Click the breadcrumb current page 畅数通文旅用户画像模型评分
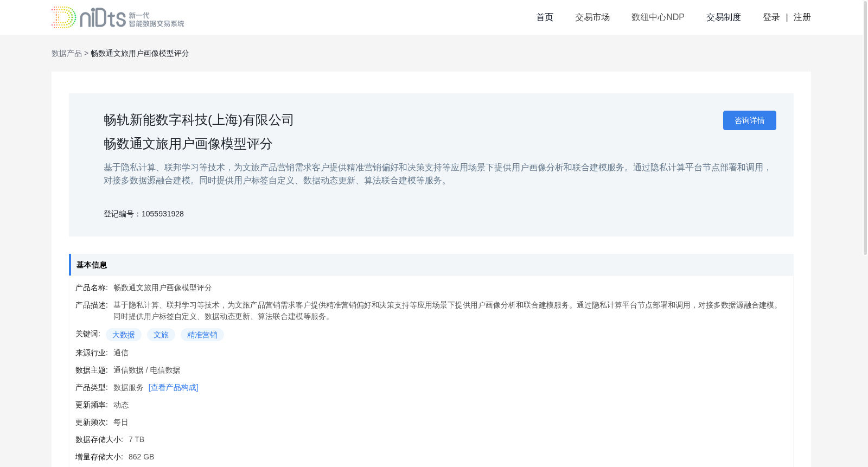This screenshot has height=467, width=868. (x=140, y=53)
